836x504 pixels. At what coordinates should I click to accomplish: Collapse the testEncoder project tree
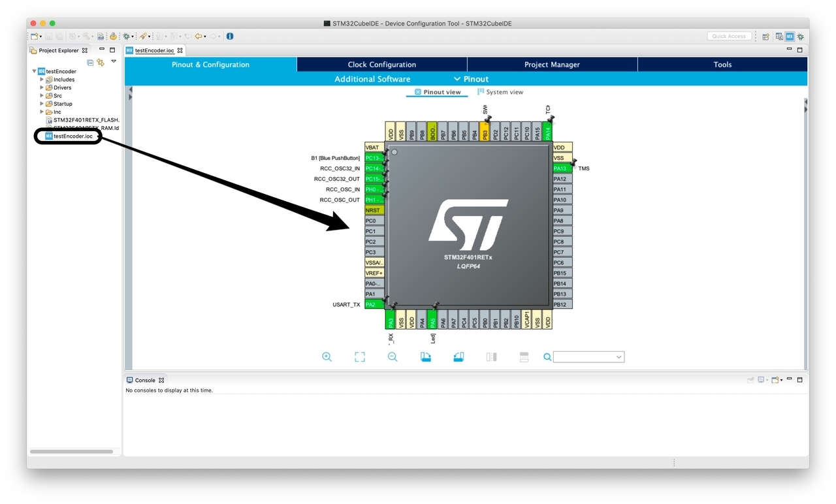35,71
